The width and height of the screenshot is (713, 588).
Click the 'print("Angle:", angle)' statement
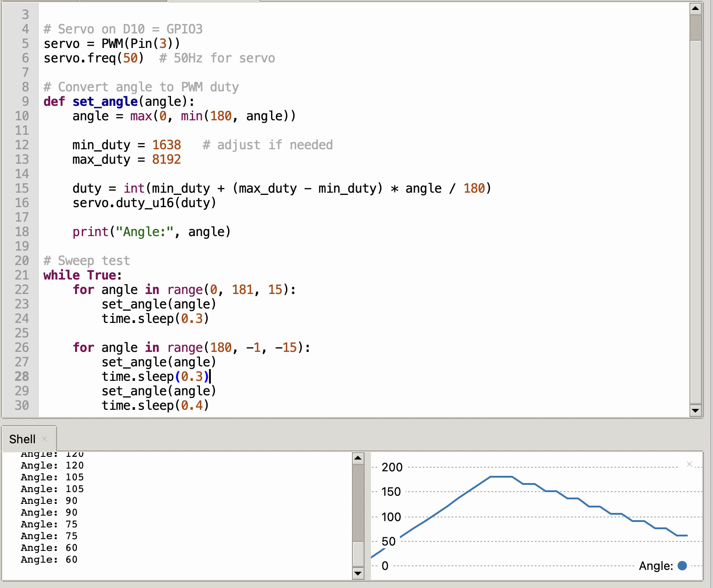(x=152, y=232)
